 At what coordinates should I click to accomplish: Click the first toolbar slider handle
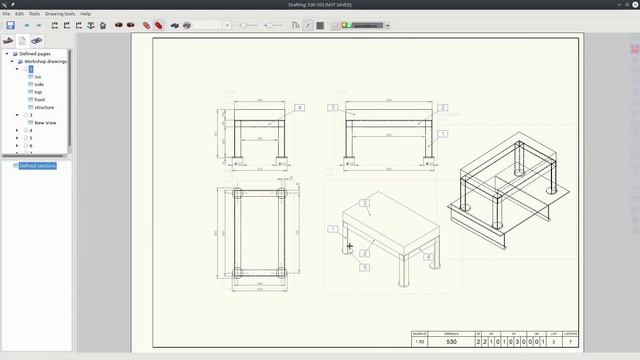[243, 25]
